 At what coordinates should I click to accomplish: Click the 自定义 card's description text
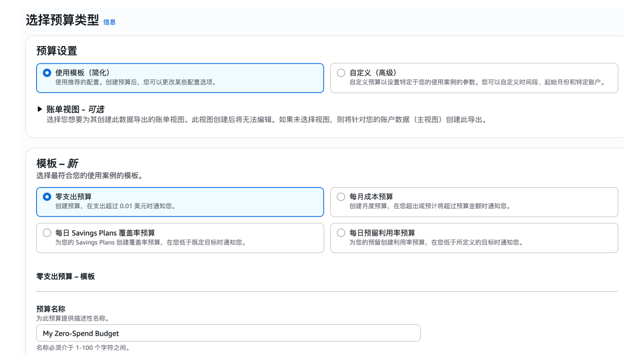coord(478,82)
